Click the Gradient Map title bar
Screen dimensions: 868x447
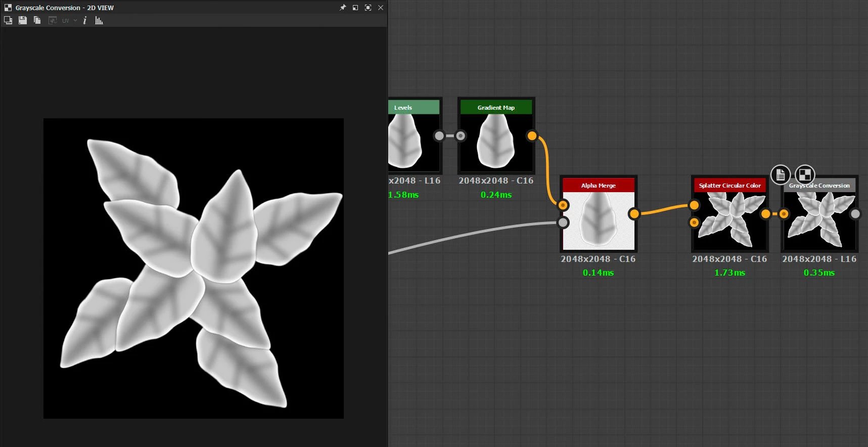coord(496,107)
